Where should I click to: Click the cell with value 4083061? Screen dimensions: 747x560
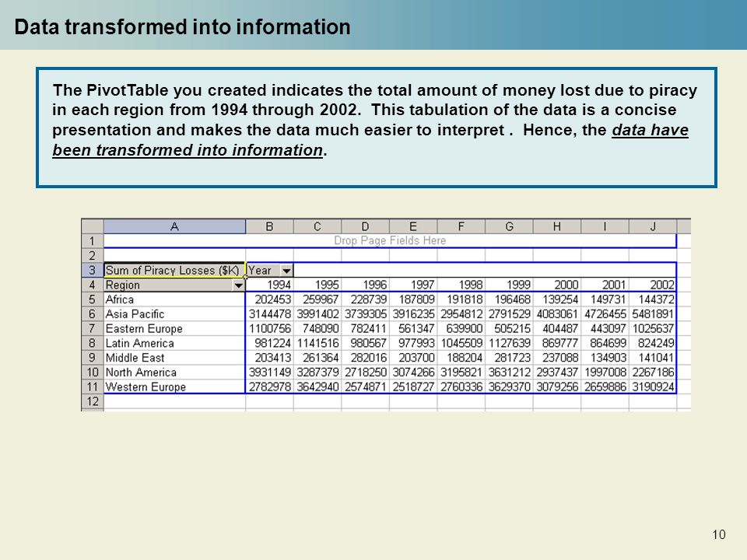557,314
